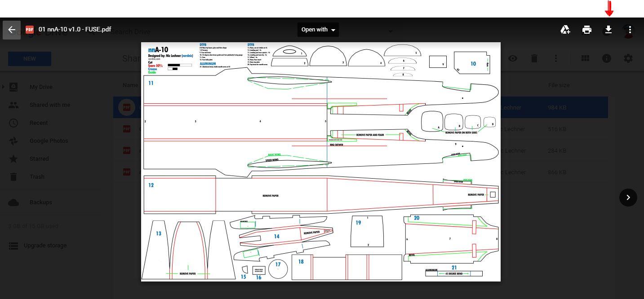Go to next file with right arrow
This screenshot has height=299, width=644.
(628, 198)
